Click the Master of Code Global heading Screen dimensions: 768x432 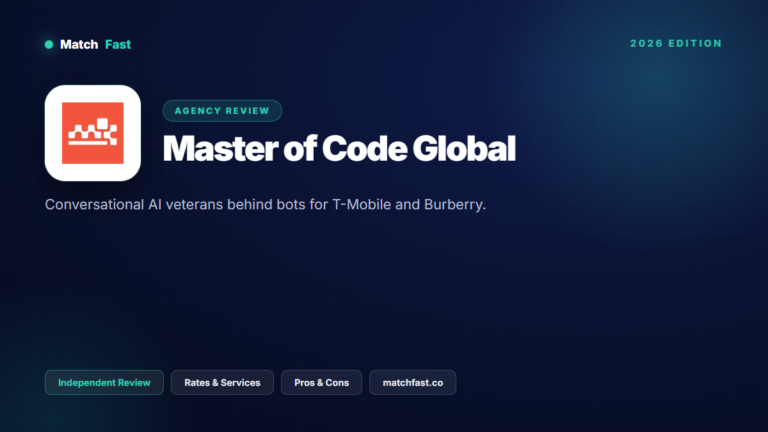point(339,148)
